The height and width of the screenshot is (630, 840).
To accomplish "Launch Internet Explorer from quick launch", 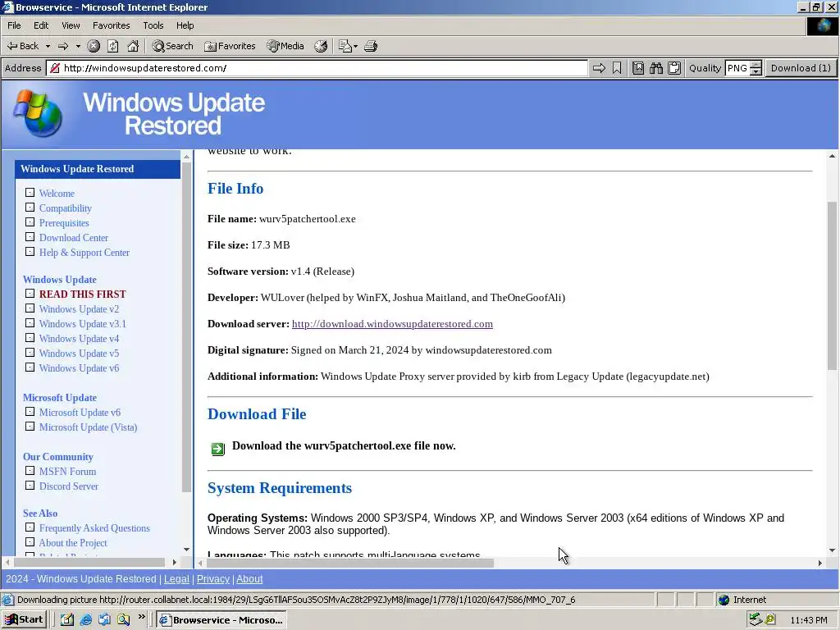I will click(x=85, y=620).
